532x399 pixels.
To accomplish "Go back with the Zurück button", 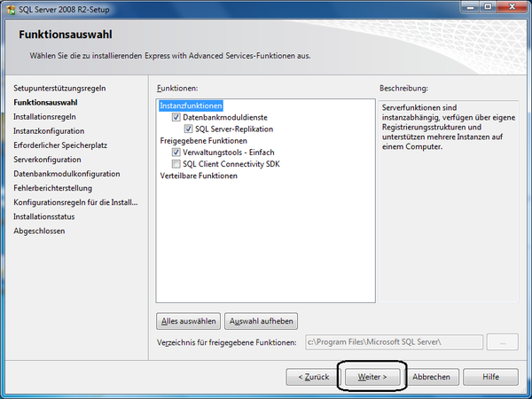I will pyautogui.click(x=312, y=377).
